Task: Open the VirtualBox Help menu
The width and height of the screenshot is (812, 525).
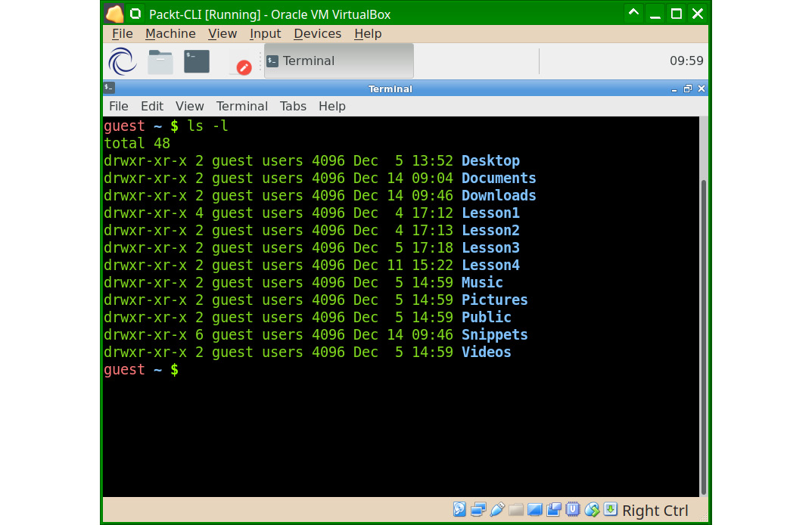Action: (368, 33)
